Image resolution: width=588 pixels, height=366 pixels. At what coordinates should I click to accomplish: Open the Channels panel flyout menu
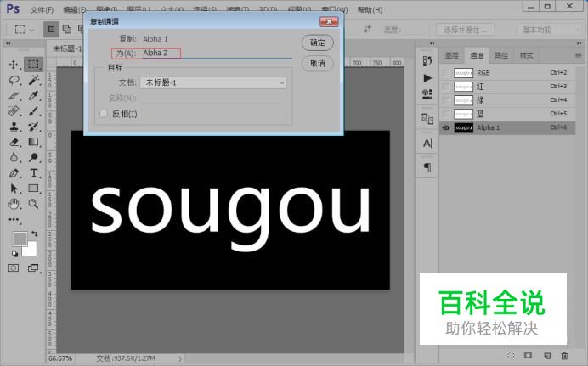(578, 55)
